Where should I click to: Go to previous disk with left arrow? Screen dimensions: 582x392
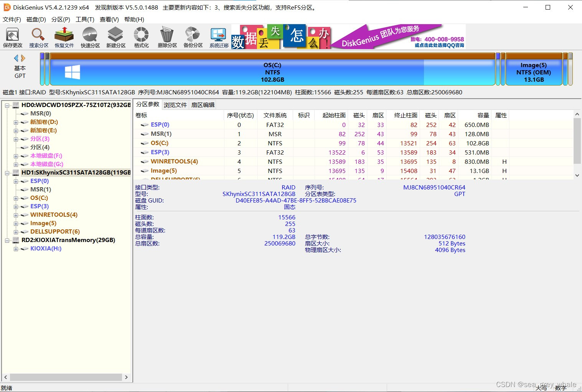[16, 58]
